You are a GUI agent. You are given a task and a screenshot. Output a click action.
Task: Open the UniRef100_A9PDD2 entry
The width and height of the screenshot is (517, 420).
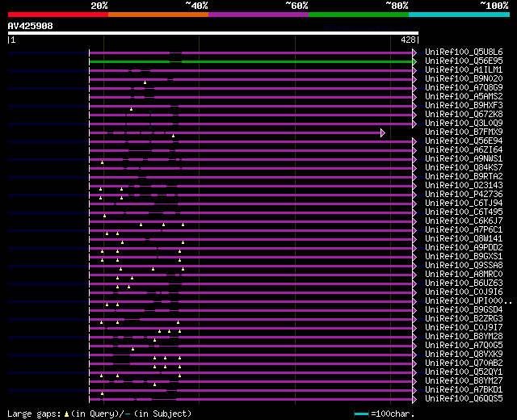tap(464, 248)
